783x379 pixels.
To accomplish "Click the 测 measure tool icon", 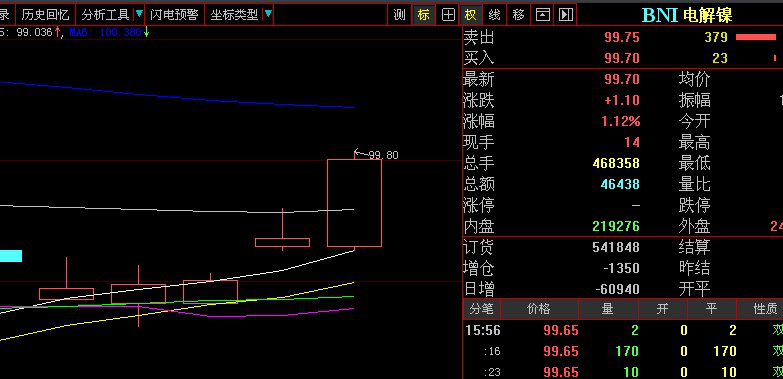I will pos(399,14).
